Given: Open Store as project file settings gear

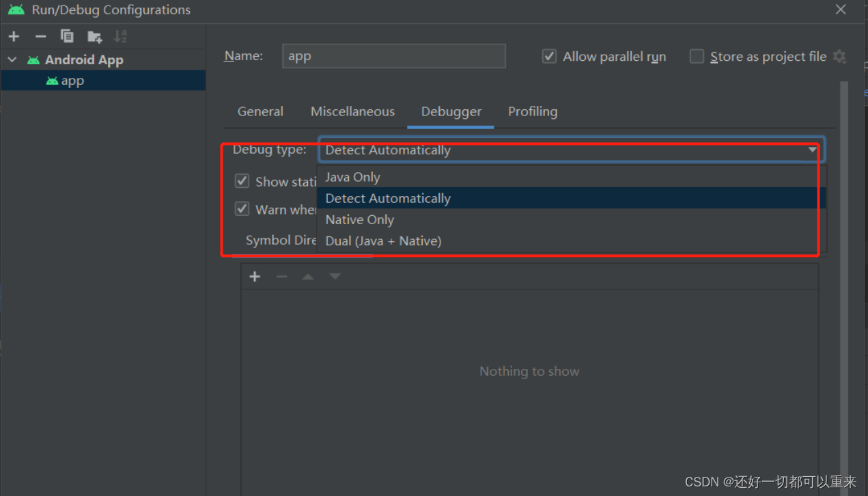Looking at the screenshot, I should click(840, 57).
